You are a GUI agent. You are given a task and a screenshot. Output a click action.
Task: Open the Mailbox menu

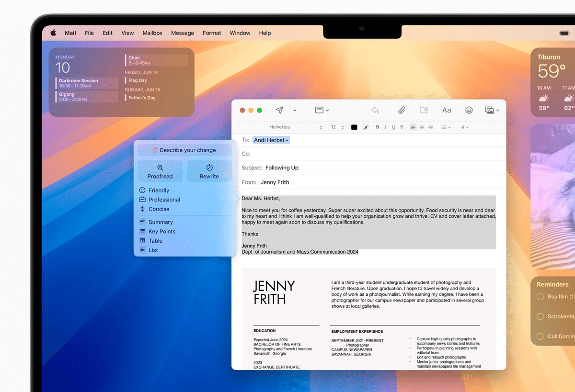point(152,33)
